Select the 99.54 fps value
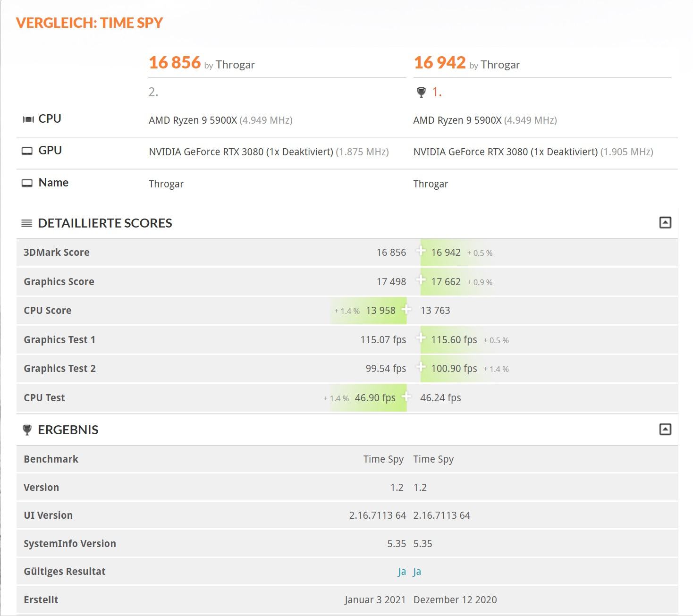 pyautogui.click(x=386, y=369)
